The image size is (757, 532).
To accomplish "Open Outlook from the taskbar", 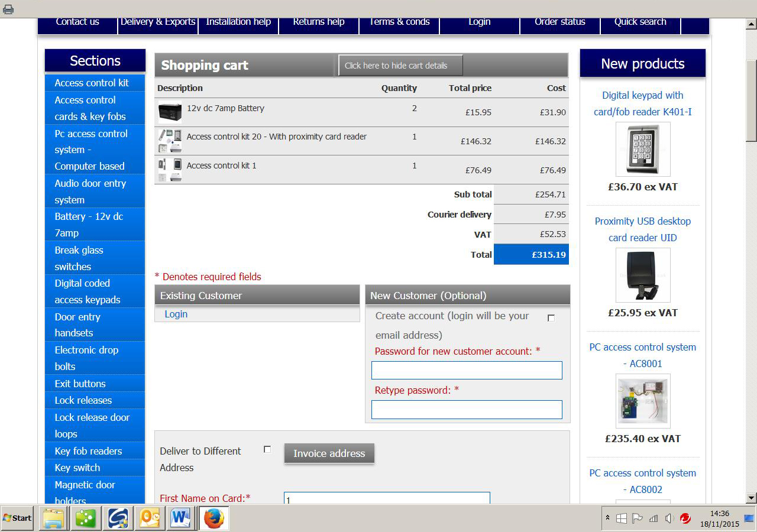I will click(x=149, y=518).
